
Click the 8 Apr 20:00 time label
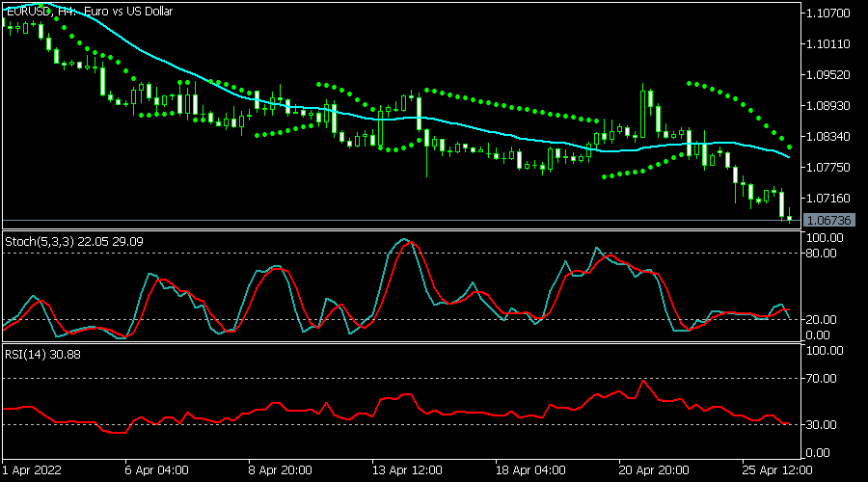[280, 470]
